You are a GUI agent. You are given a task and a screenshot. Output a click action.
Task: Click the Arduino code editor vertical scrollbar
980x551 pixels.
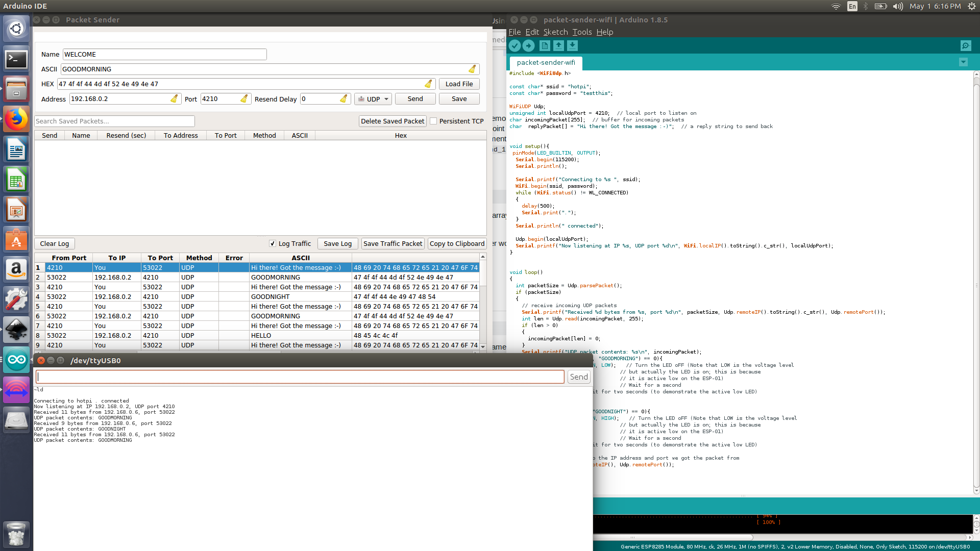tap(976, 283)
